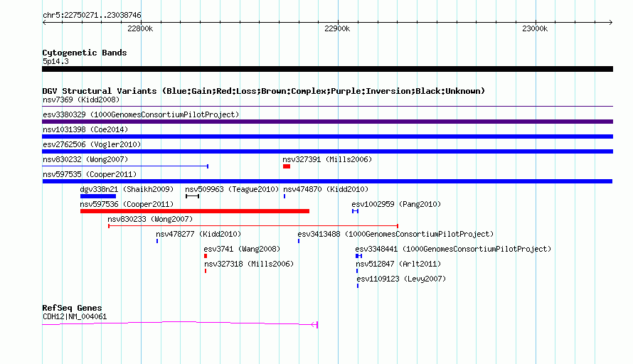
Task: Open variant esv1002959 (Pang2010) label
Action: 396,204
